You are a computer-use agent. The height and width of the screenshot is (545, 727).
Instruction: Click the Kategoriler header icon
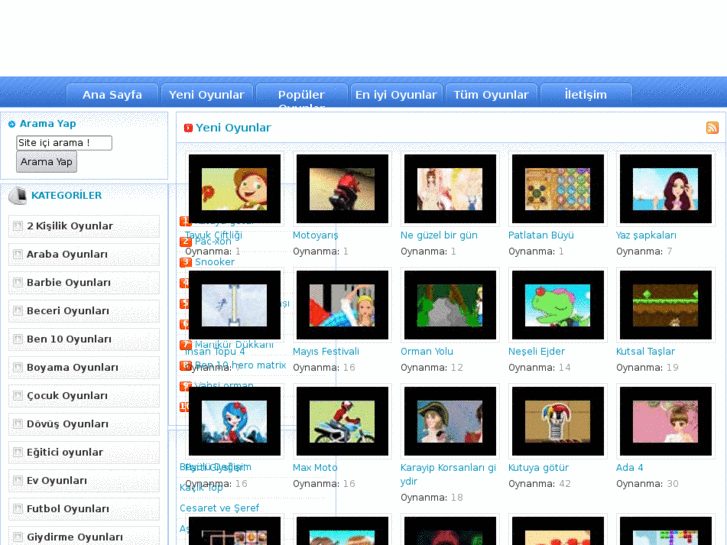click(17, 196)
